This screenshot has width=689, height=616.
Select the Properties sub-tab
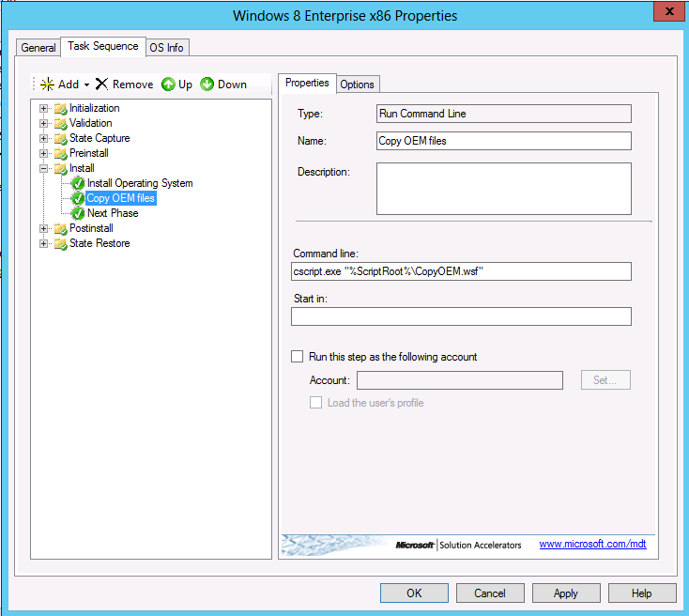click(x=307, y=83)
